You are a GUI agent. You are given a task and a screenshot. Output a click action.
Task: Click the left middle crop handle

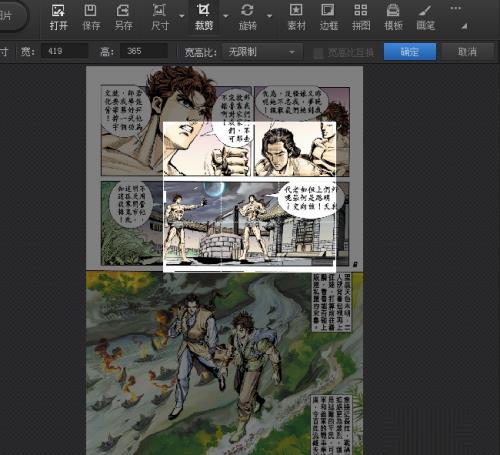point(164,197)
